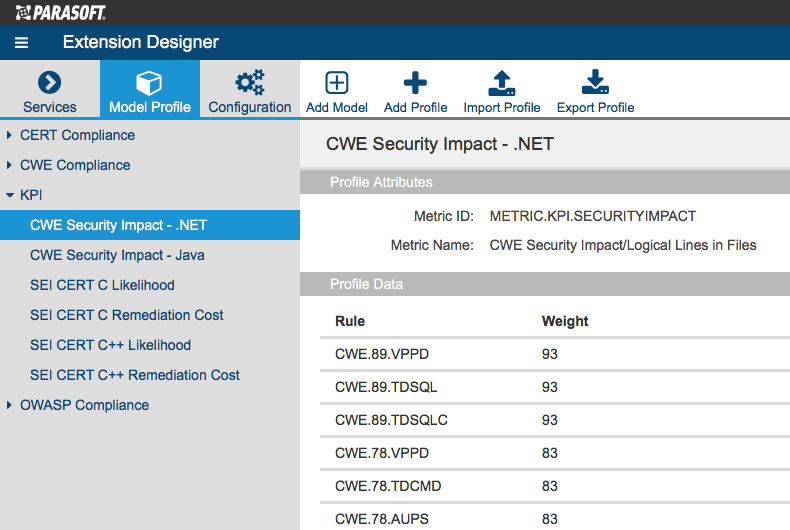Select OWASP Compliance in the tree
Screen dimensions: 790x530
click(85, 405)
